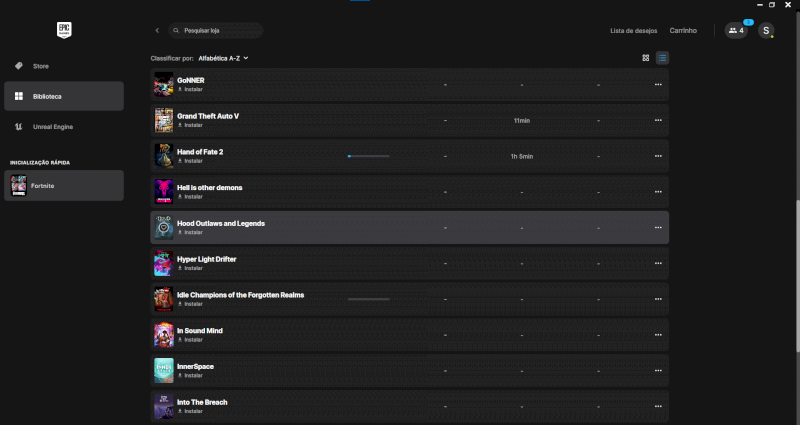Click Instalar under Hand of Fate 2
This screenshot has width=800, height=425.
coord(190,161)
